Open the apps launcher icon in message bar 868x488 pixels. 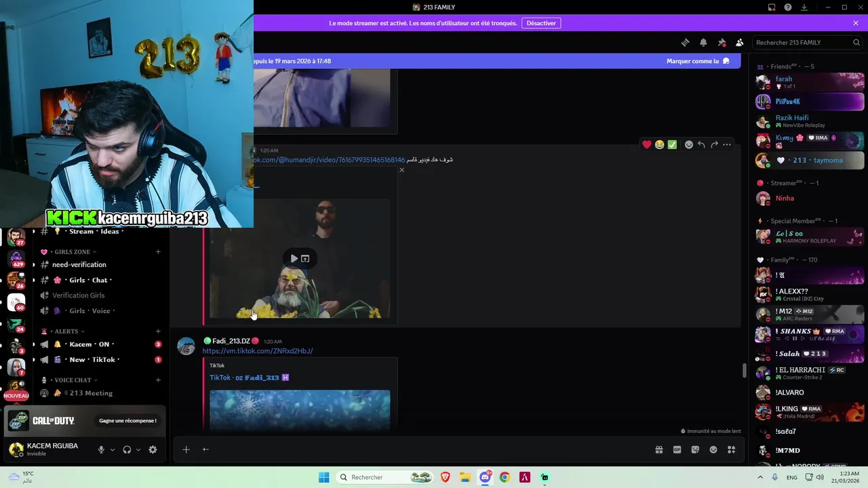pos(731,449)
